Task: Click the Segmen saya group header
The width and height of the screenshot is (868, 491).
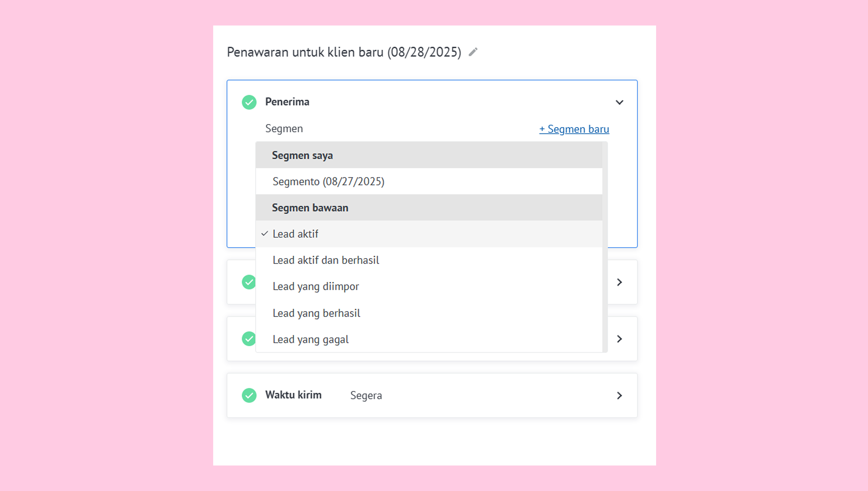Action: (302, 155)
